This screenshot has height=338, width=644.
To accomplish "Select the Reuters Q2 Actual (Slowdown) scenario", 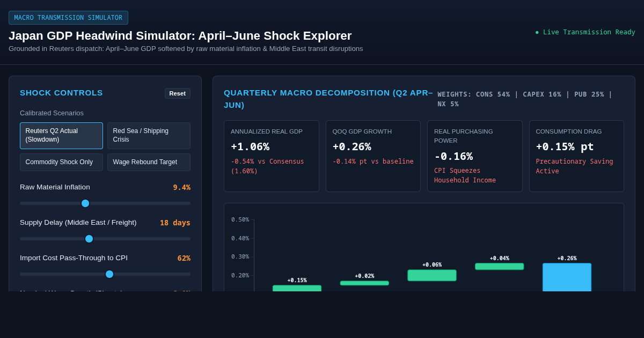I will coord(61,136).
